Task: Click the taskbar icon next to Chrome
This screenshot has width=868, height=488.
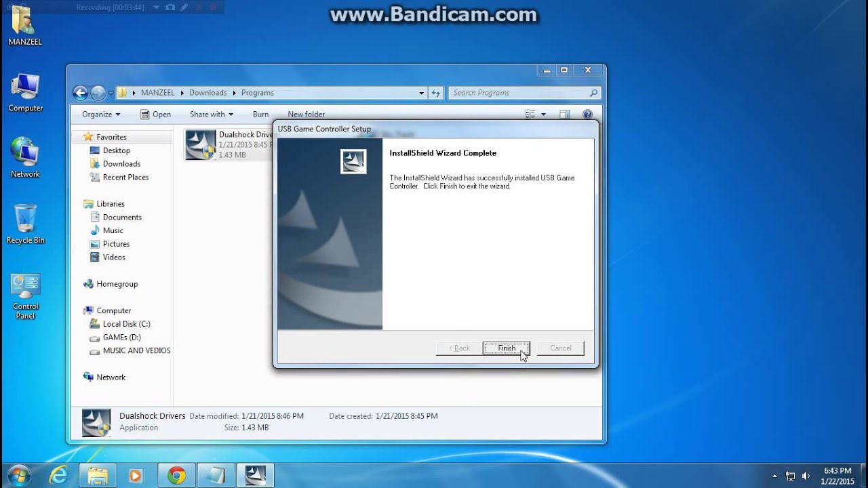Action: pos(216,476)
